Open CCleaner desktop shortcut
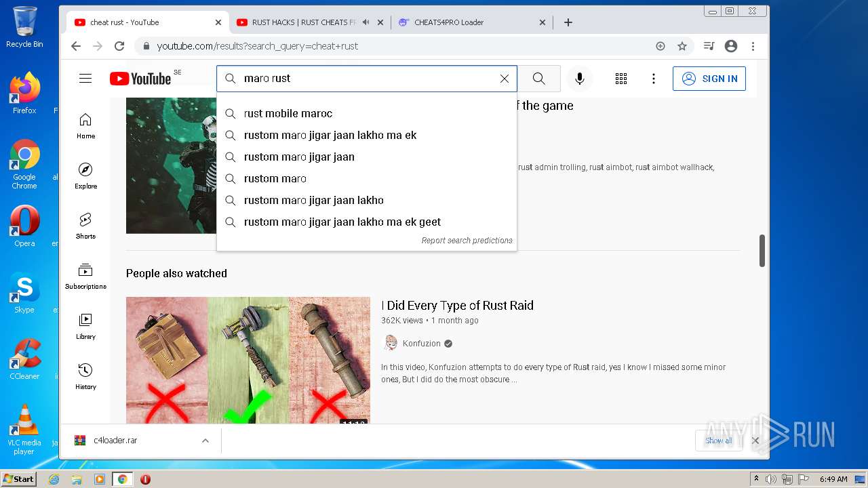This screenshot has width=868, height=488. pos(24,359)
